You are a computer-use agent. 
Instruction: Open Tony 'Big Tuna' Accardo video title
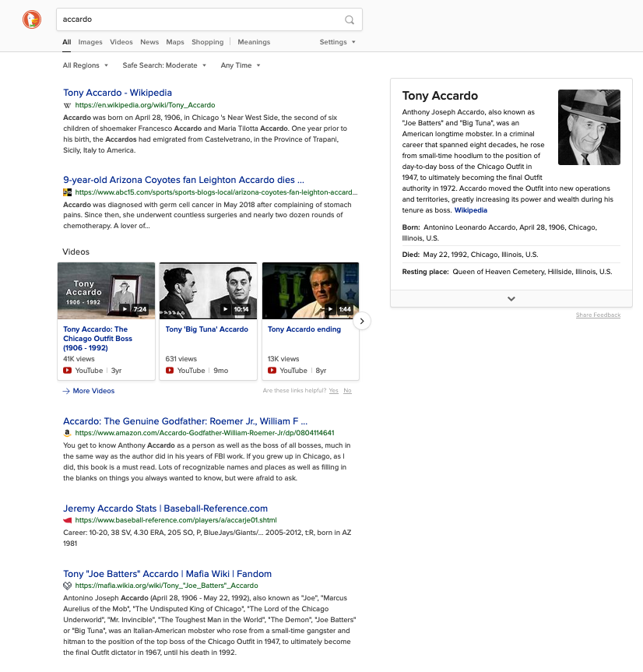207,329
